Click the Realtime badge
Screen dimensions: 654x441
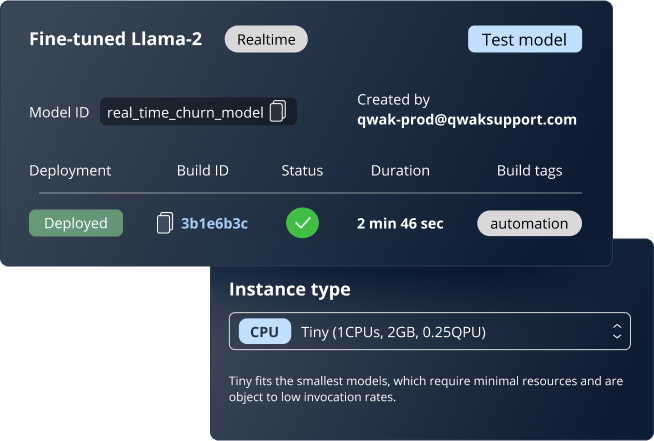[266, 39]
